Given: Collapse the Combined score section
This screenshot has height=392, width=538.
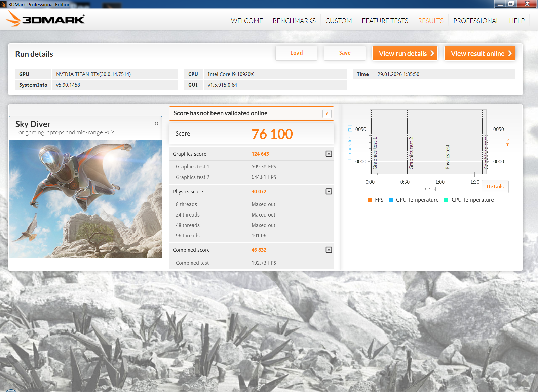Looking at the screenshot, I should (329, 250).
